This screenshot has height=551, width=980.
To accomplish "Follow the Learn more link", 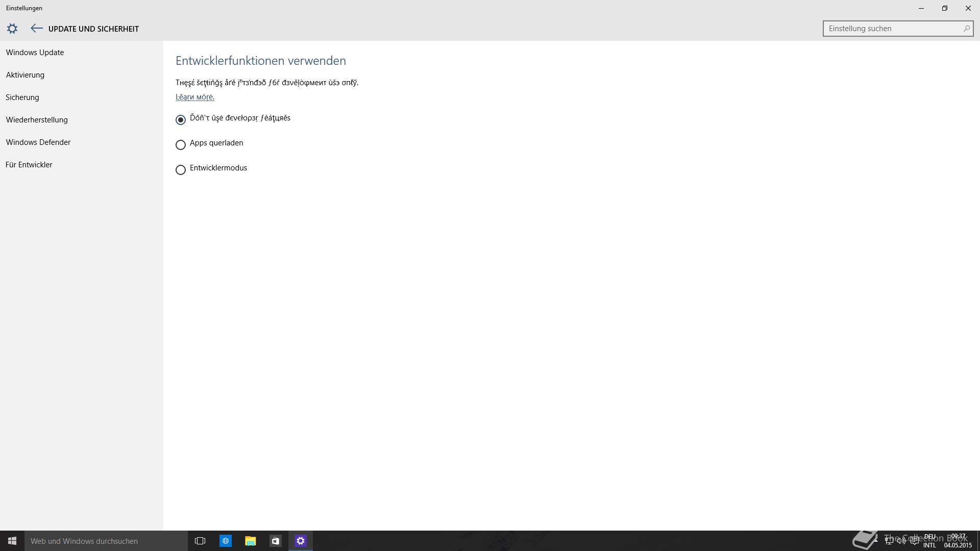I will point(195,97).
